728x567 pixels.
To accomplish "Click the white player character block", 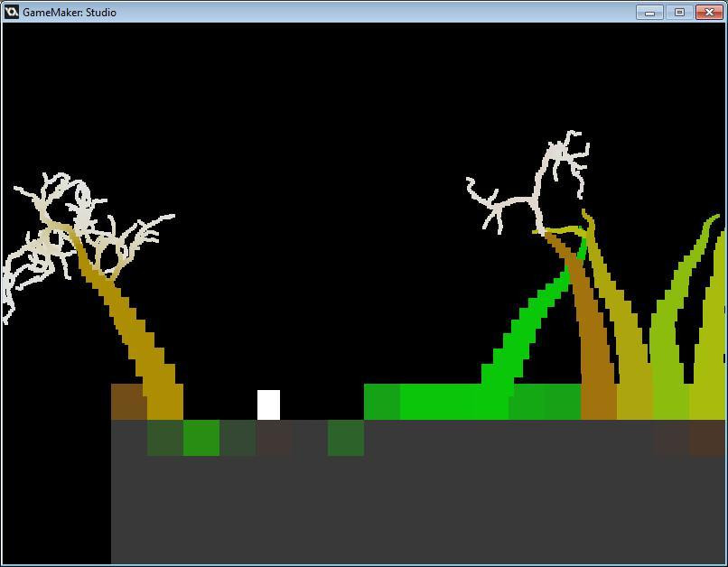I will 268,403.
